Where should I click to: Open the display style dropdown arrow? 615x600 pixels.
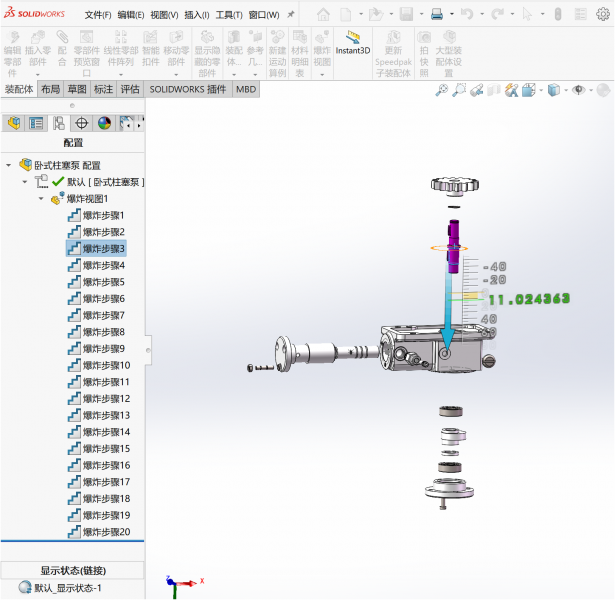click(565, 90)
